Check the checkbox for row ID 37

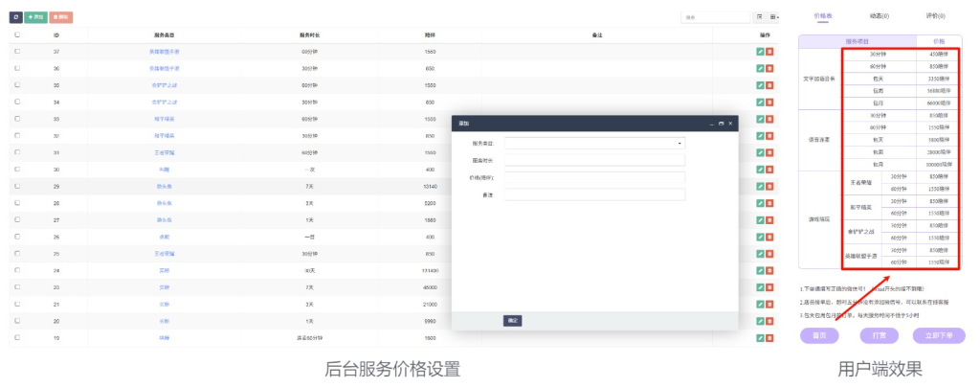point(17,51)
